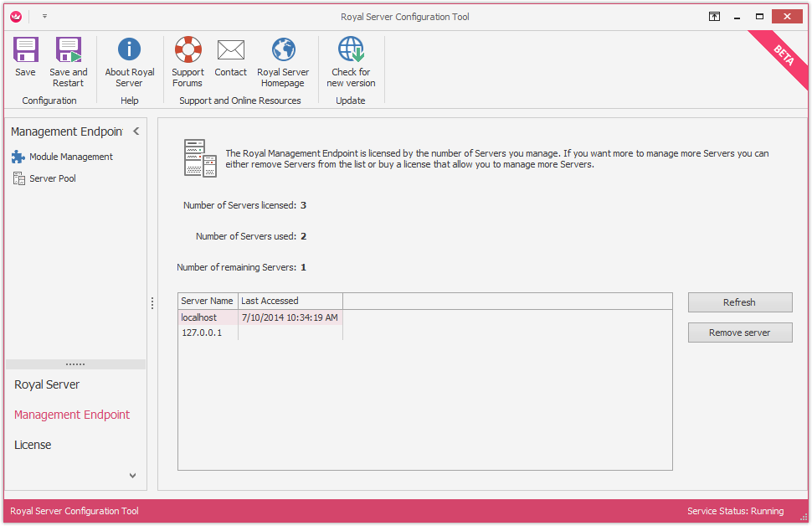Click the Remove server button
The width and height of the screenshot is (812, 526).
pos(739,333)
